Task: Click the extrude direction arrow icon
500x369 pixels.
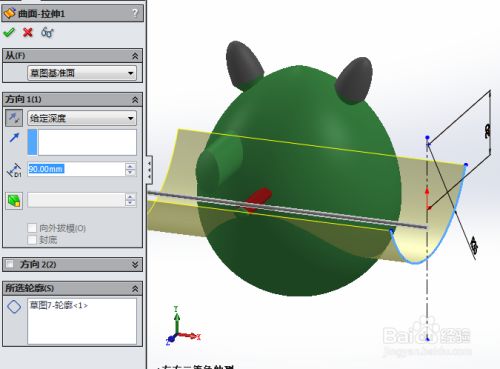Action: click(x=14, y=137)
